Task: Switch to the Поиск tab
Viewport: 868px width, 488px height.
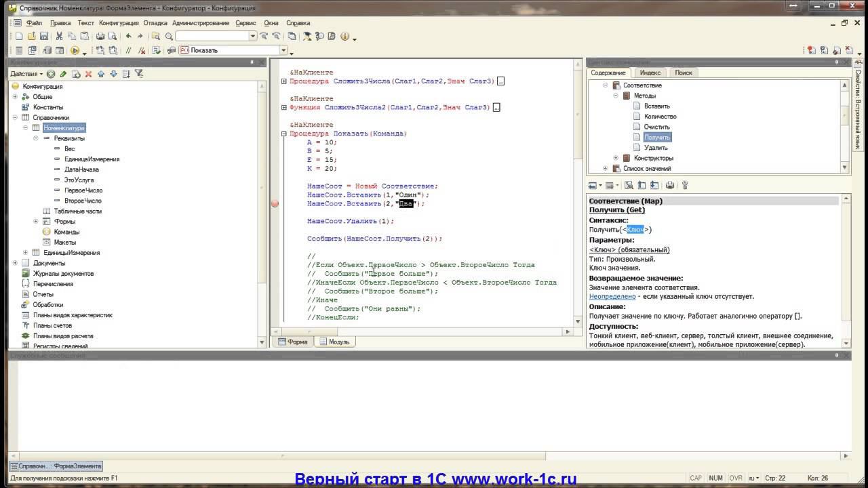Action: point(684,73)
